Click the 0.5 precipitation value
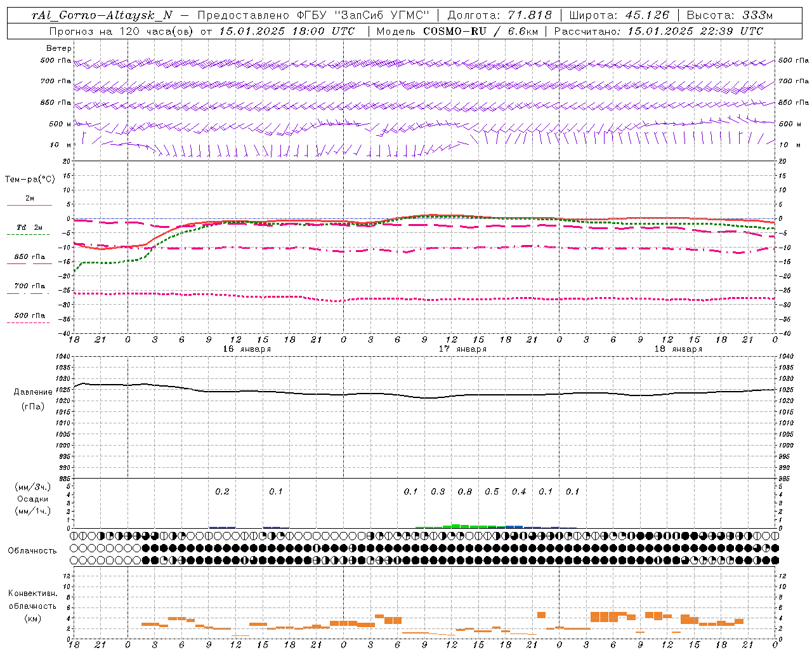 tap(492, 491)
